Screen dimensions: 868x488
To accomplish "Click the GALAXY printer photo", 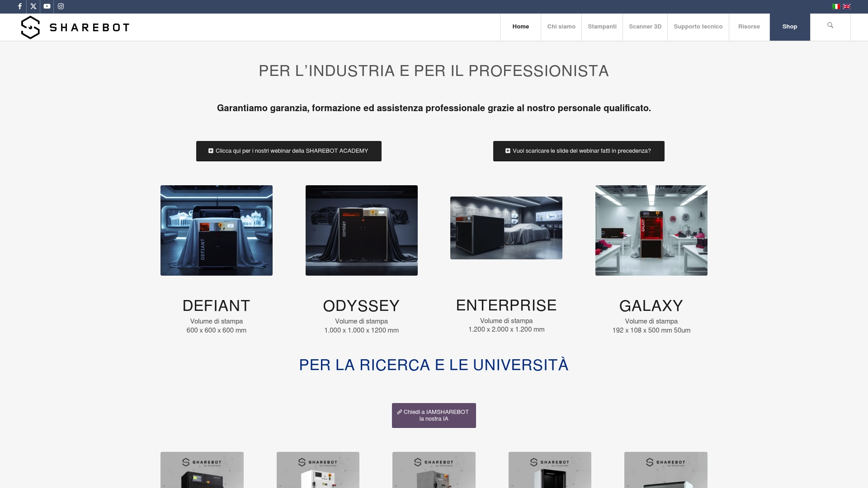I will pyautogui.click(x=651, y=230).
